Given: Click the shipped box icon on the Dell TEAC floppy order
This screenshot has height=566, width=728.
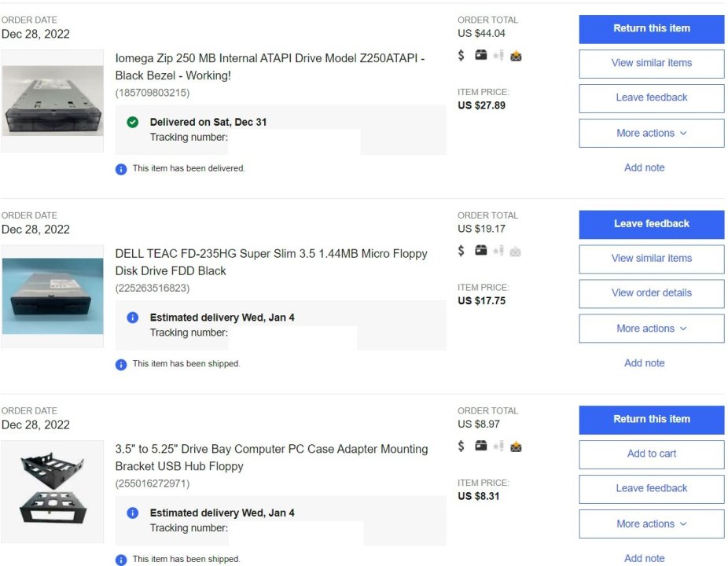Looking at the screenshot, I should pos(481,252).
